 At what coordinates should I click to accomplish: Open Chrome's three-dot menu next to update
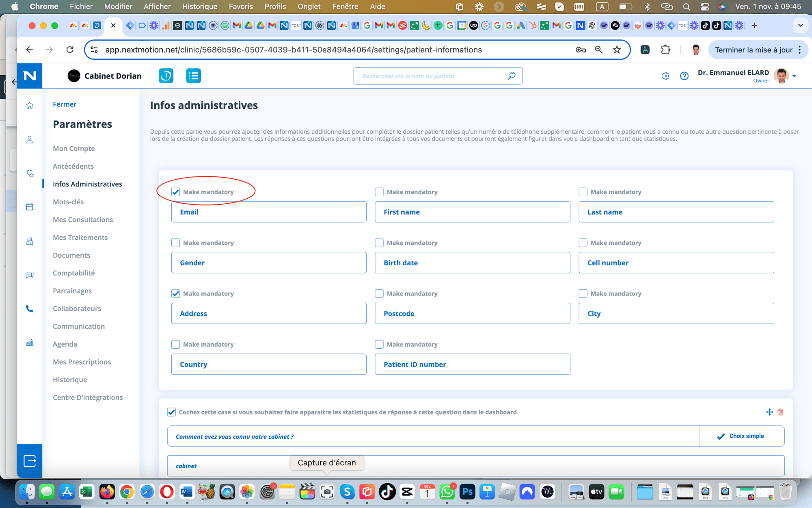[800, 50]
